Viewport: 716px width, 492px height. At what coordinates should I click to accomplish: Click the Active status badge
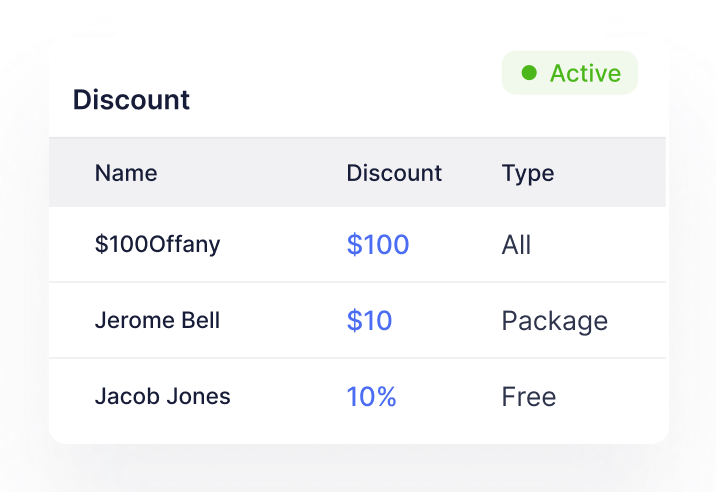(570, 73)
